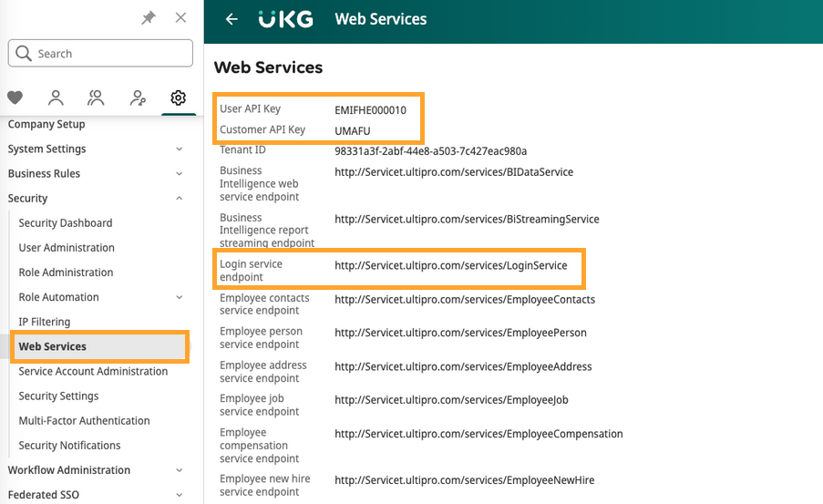Screen dimensions: 823x504
Task: Click the Login service endpoint label
Action: coord(251,271)
